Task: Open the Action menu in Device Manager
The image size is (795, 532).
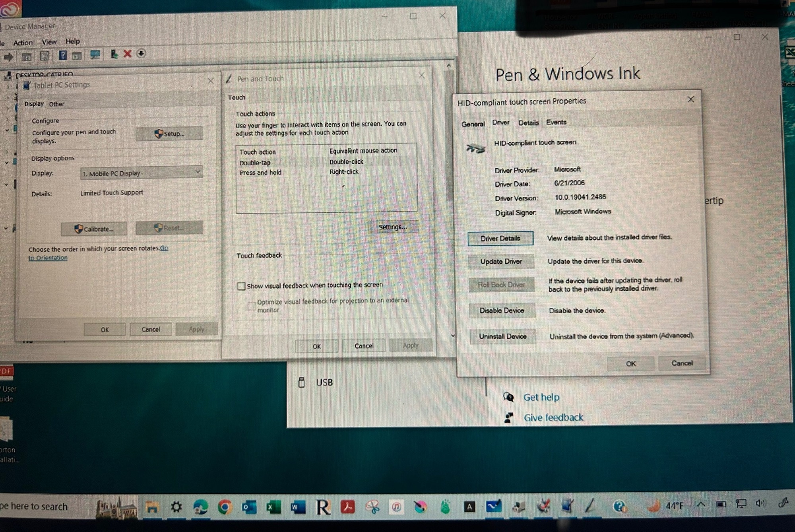Action: tap(23, 43)
